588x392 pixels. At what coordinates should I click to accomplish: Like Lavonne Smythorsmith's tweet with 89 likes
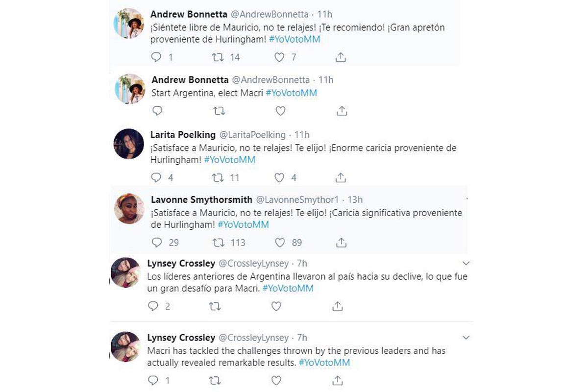tap(280, 242)
